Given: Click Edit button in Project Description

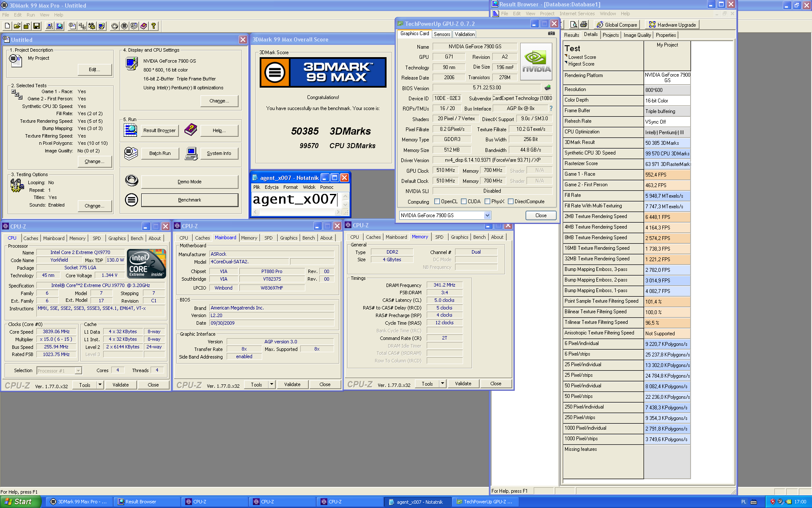Looking at the screenshot, I should [x=95, y=69].
